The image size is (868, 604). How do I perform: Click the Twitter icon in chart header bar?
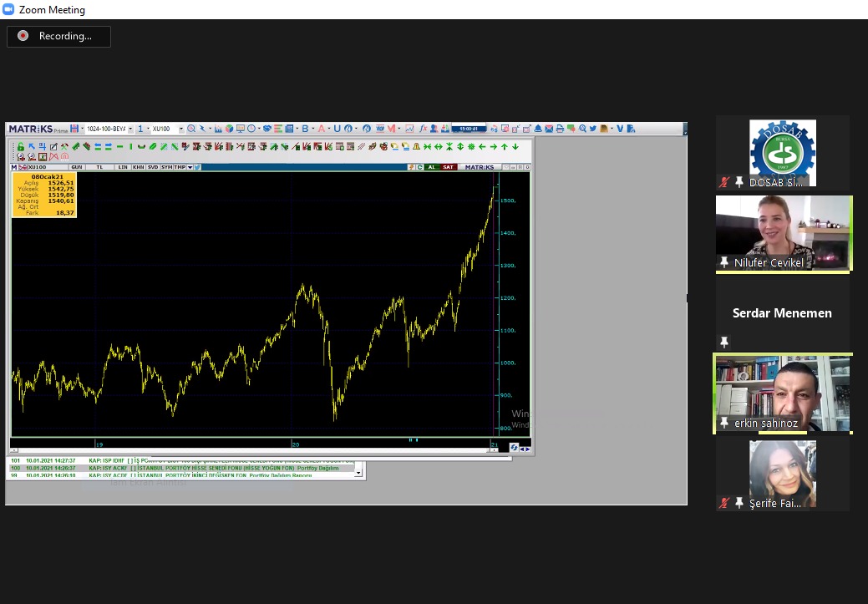pos(197,167)
